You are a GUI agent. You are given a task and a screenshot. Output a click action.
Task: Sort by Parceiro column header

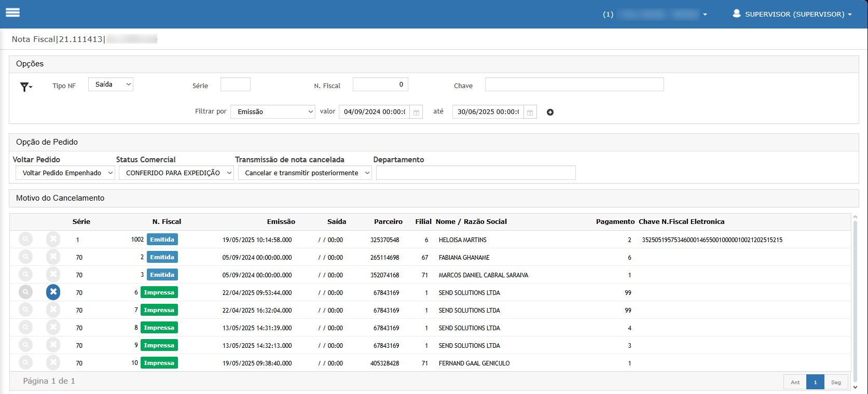[388, 221]
